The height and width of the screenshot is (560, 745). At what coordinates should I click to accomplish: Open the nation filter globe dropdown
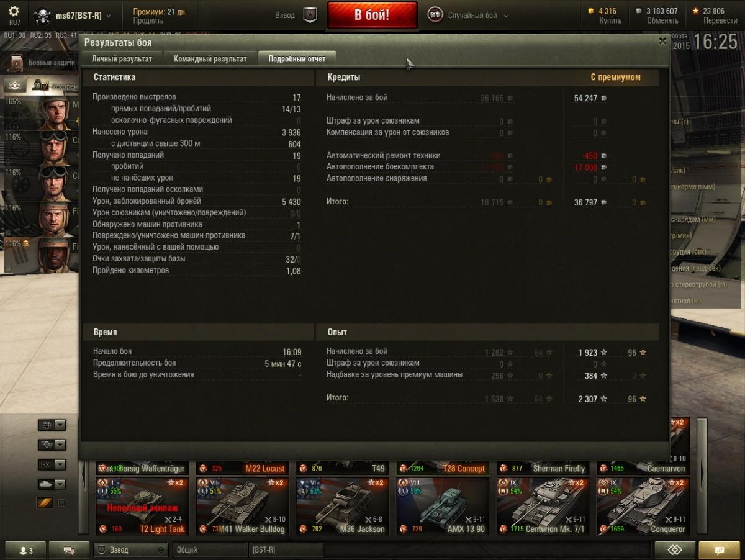click(52, 425)
